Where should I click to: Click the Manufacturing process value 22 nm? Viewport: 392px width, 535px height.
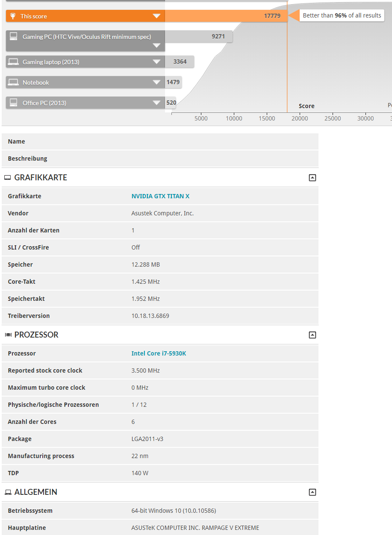140,456
